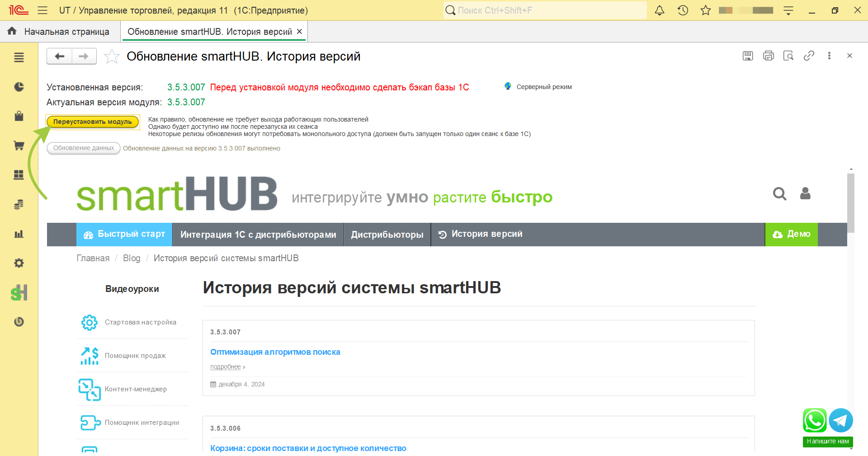Click the 1C logo in title bar
868x456 pixels.
[19, 10]
